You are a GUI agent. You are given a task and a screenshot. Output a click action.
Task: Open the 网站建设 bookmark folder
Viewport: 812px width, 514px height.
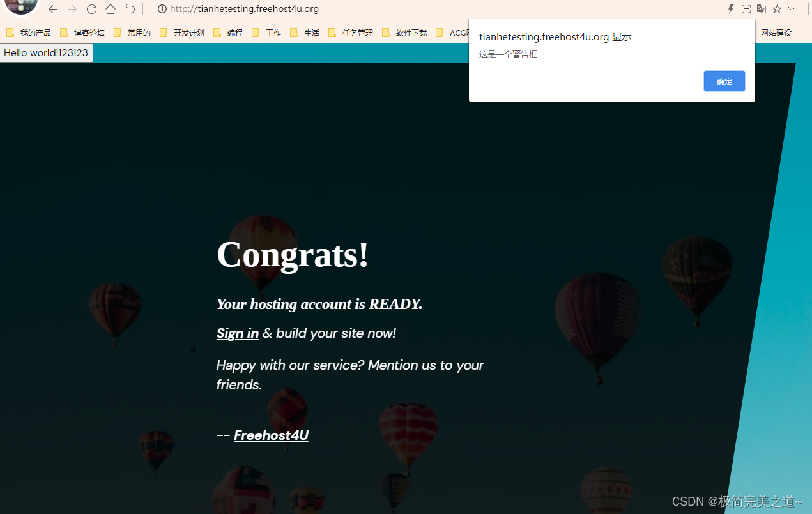coord(776,33)
